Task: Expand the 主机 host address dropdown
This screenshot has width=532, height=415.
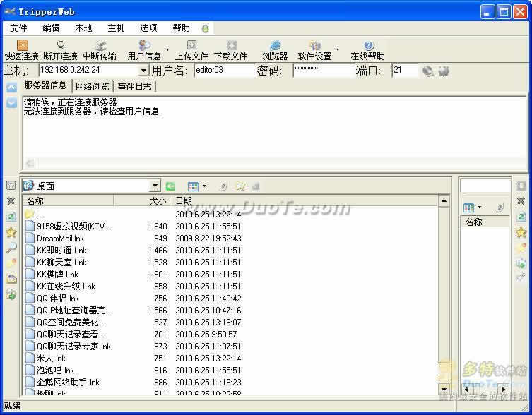Action: [143, 71]
